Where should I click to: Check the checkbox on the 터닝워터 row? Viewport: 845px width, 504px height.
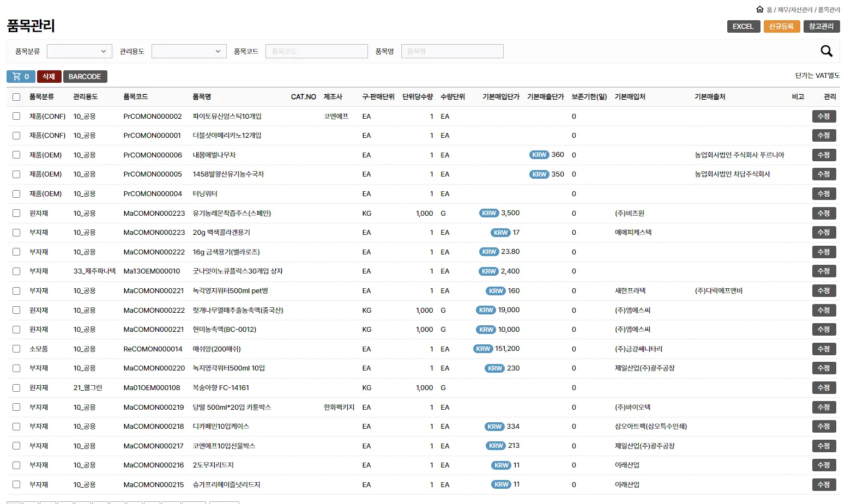pyautogui.click(x=16, y=193)
